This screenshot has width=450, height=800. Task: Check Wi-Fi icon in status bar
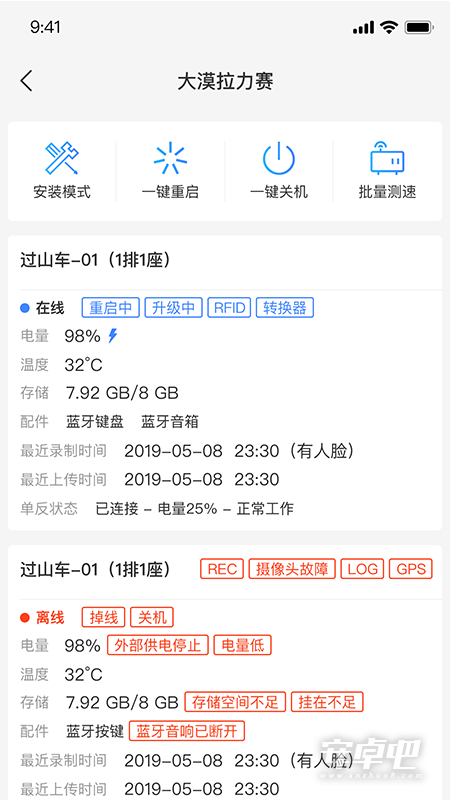(389, 28)
